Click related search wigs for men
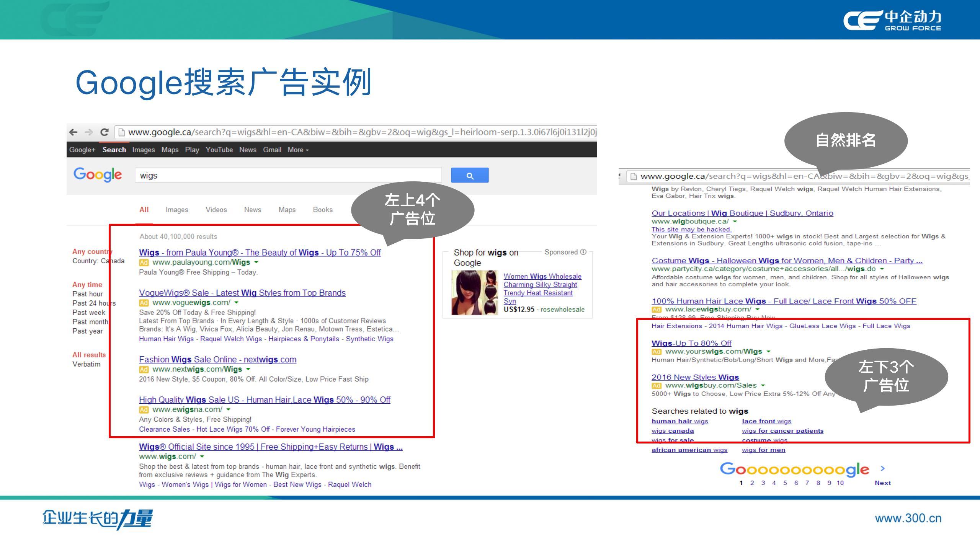 click(763, 450)
